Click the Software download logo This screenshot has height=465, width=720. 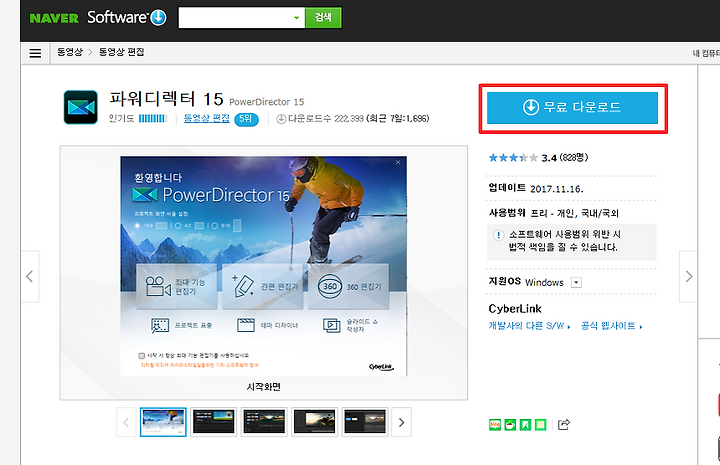pyautogui.click(x=127, y=17)
